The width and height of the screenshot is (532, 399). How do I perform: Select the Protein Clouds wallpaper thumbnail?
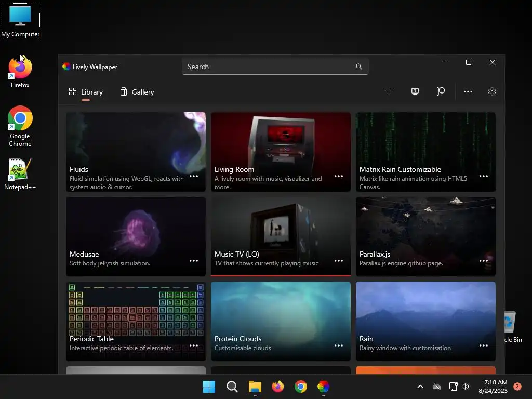click(281, 321)
